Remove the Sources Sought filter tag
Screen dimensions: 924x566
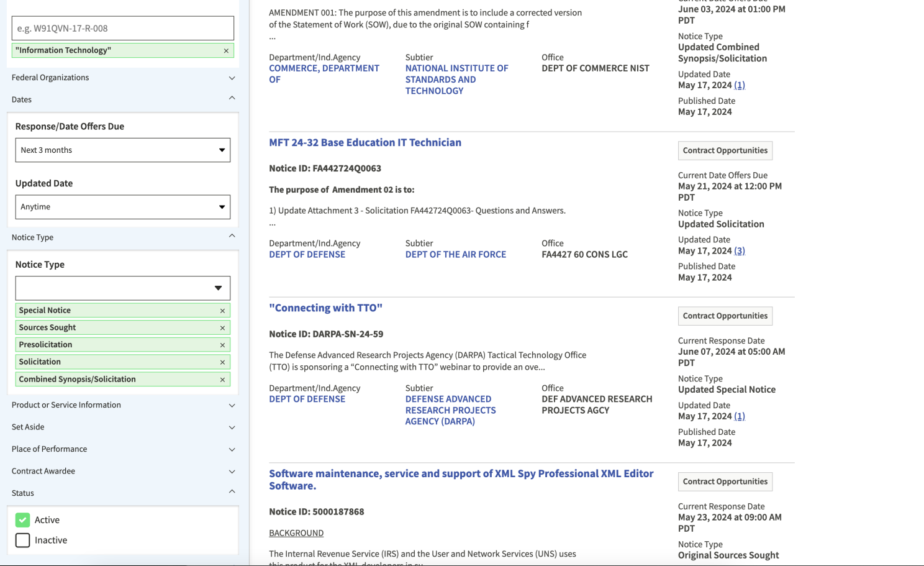[x=222, y=328]
